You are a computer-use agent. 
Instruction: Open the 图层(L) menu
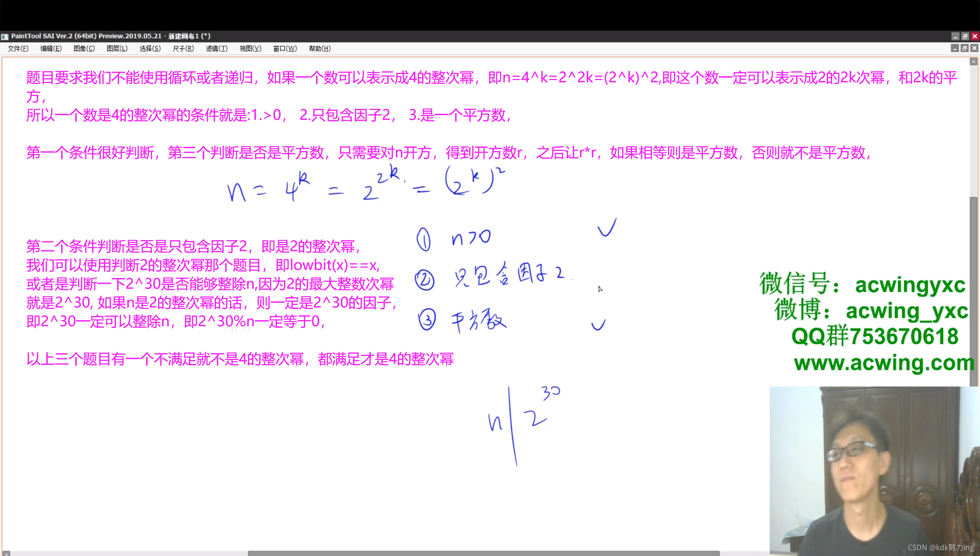[x=117, y=49]
